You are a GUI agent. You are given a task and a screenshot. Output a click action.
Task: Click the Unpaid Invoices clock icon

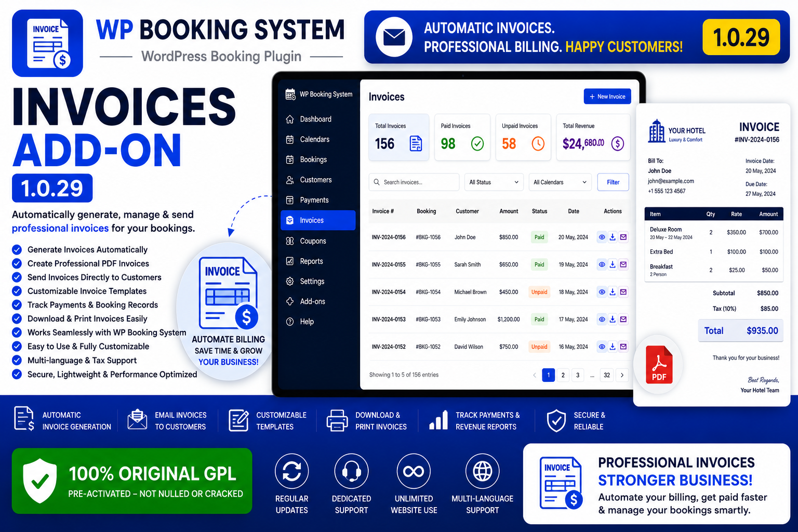coord(538,143)
